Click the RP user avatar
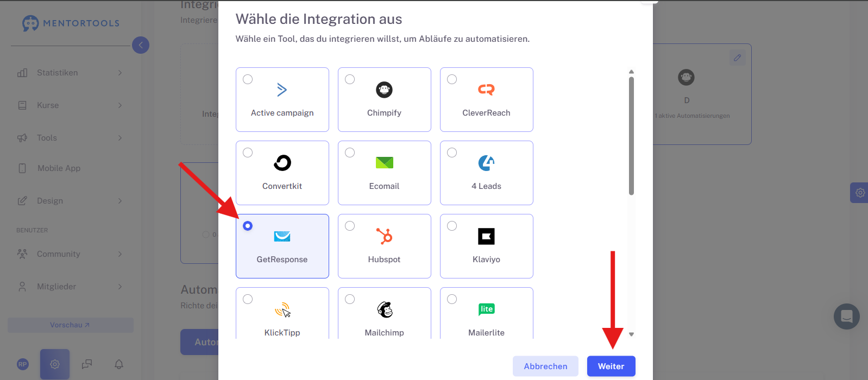The image size is (868, 380). point(22,364)
